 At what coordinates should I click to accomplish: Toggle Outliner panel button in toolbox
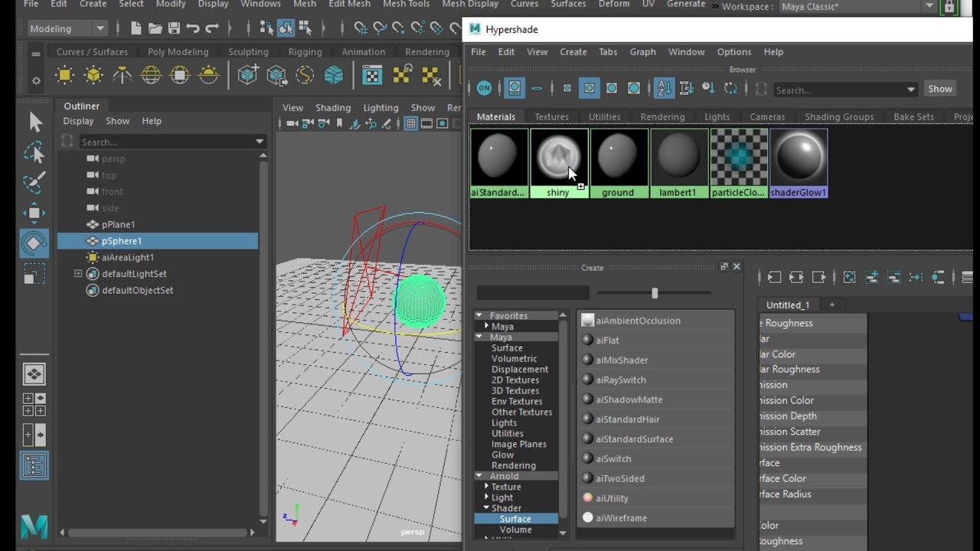pyautogui.click(x=34, y=465)
